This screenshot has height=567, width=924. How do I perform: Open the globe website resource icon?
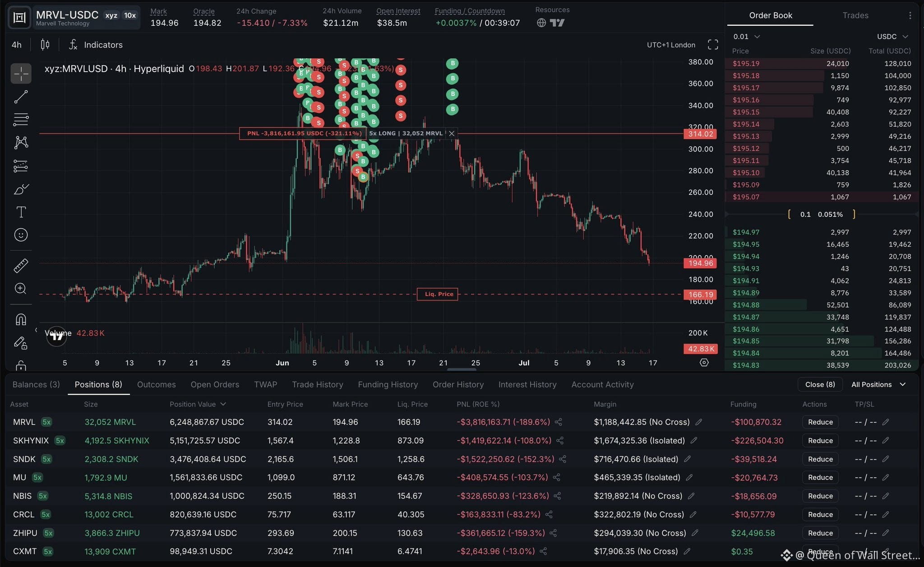(541, 23)
